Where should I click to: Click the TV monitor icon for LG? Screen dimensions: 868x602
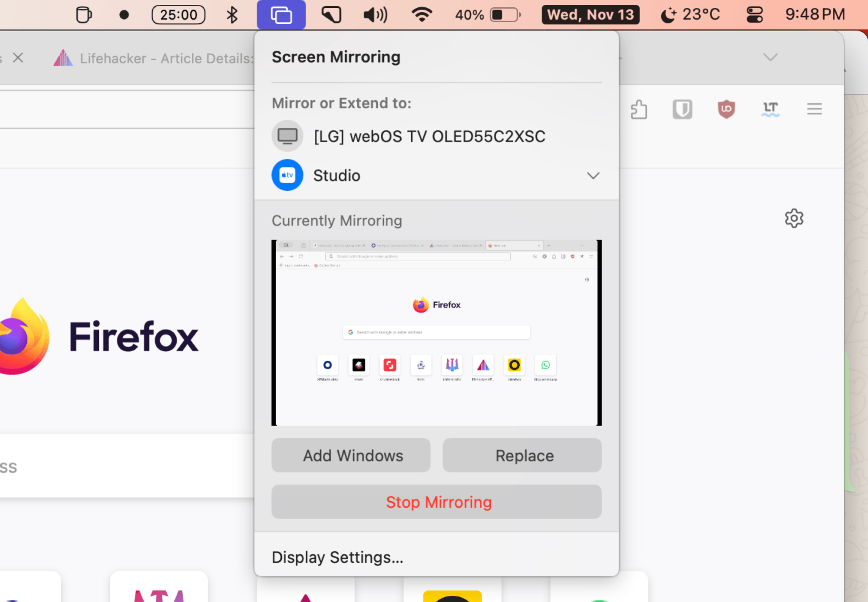coord(287,136)
